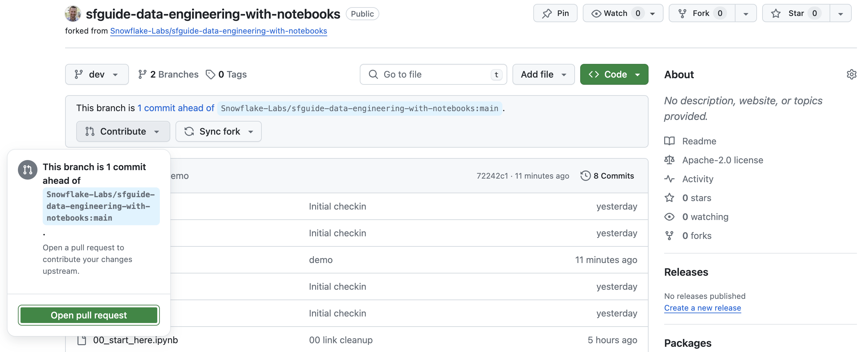Screen dimensions: 868x352
Task: Click the Readme book icon
Action: click(669, 141)
